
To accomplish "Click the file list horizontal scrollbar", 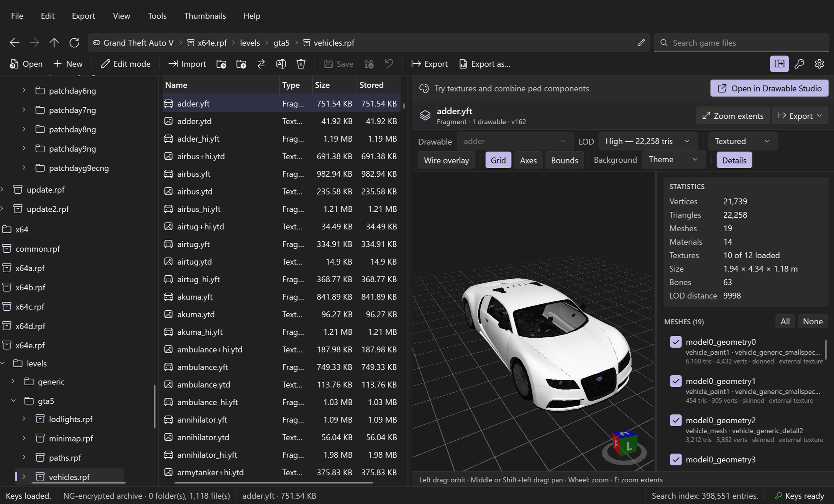I will pyautogui.click(x=274, y=483).
